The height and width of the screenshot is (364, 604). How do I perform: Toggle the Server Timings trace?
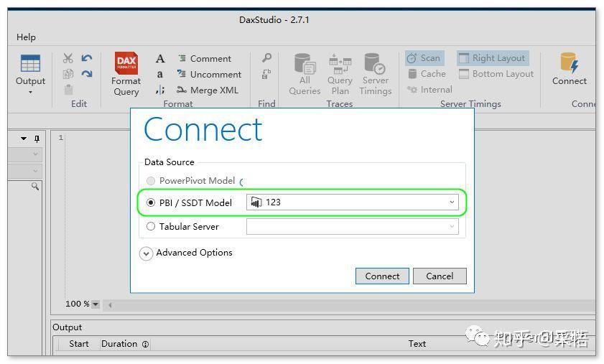click(375, 75)
